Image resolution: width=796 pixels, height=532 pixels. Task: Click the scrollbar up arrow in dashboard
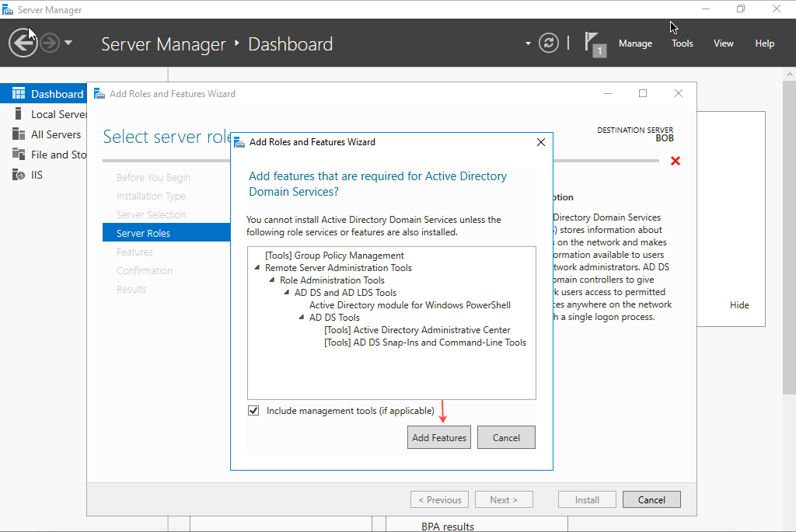coord(790,74)
